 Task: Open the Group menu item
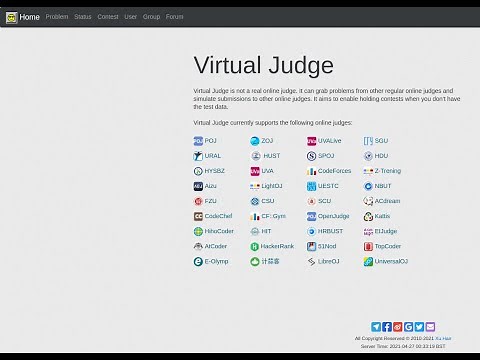[151, 17]
